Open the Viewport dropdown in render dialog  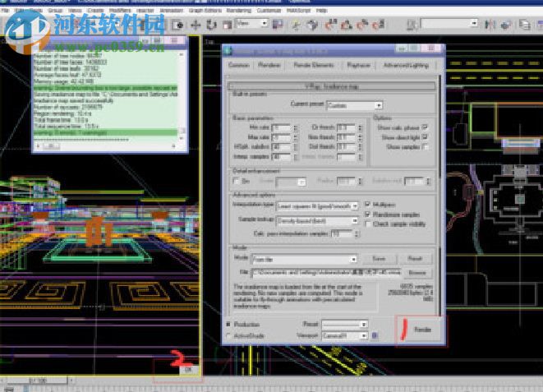click(x=344, y=335)
